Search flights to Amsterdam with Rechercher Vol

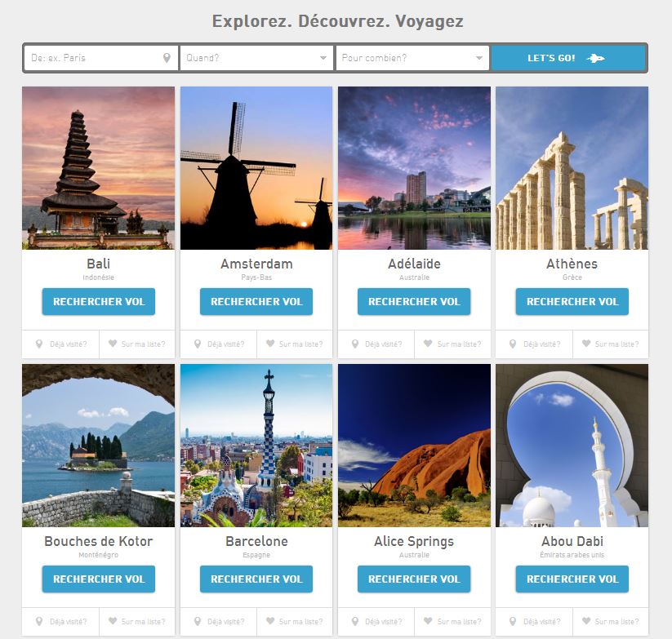pyautogui.click(x=256, y=301)
